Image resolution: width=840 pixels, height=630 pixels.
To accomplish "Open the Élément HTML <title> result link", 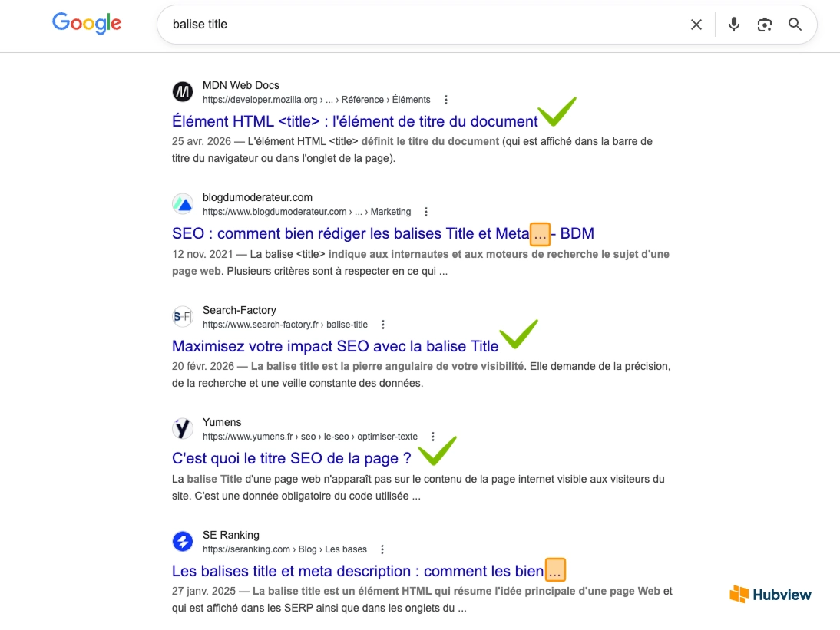I will click(355, 121).
